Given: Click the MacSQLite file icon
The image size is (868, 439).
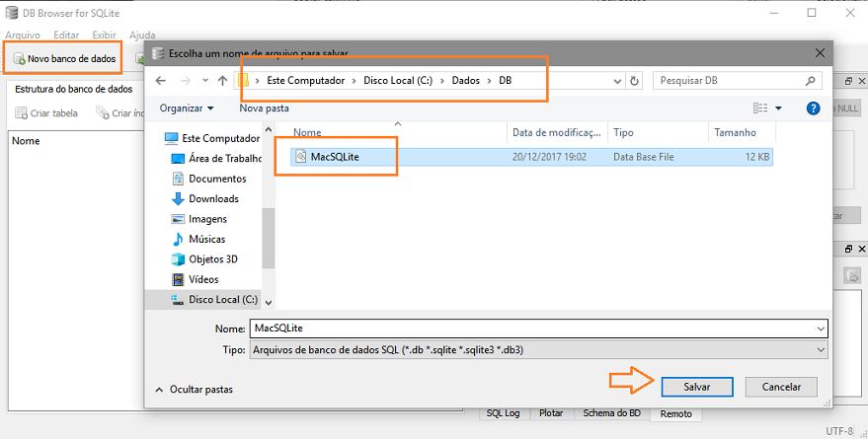Looking at the screenshot, I should (x=300, y=157).
